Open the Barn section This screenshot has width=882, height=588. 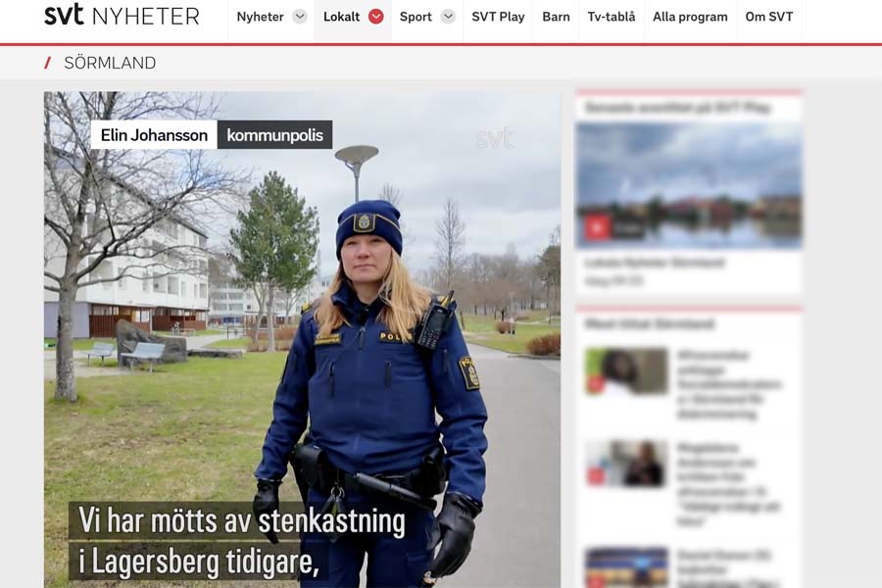556,17
